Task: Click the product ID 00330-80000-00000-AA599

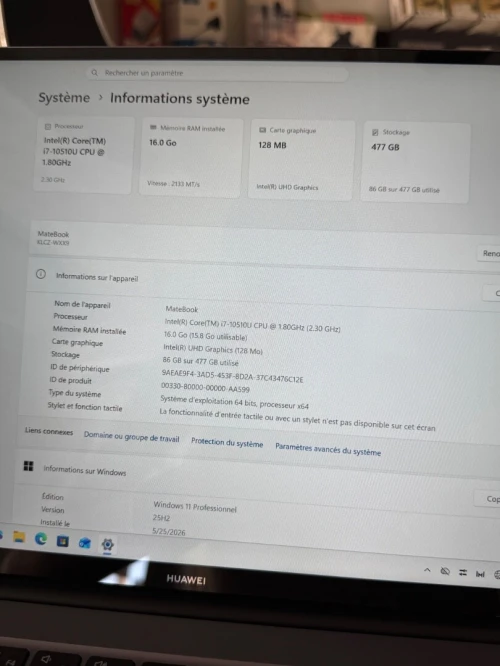Action: (x=205, y=387)
